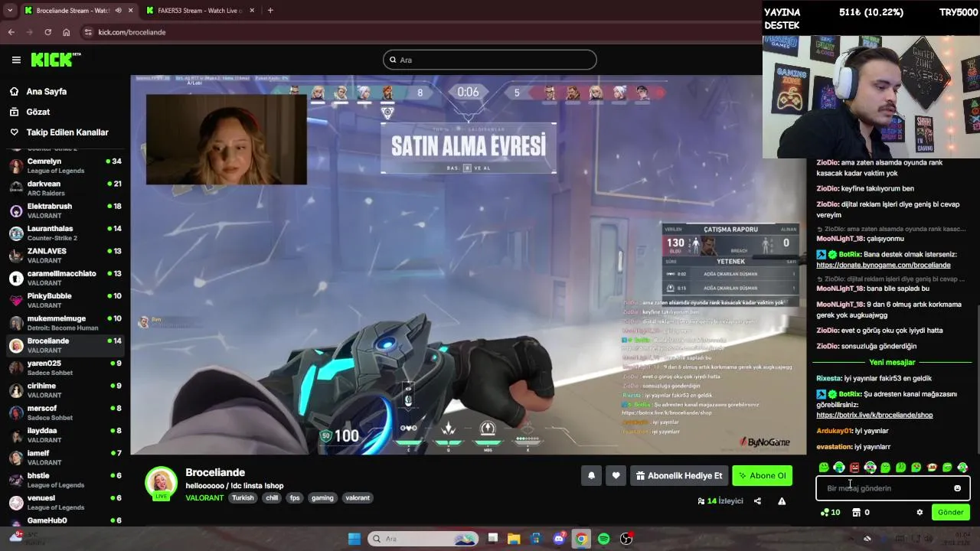Open Takip Edilen Kanallar section
Image resolution: width=980 pixels, height=551 pixels.
[x=67, y=132]
